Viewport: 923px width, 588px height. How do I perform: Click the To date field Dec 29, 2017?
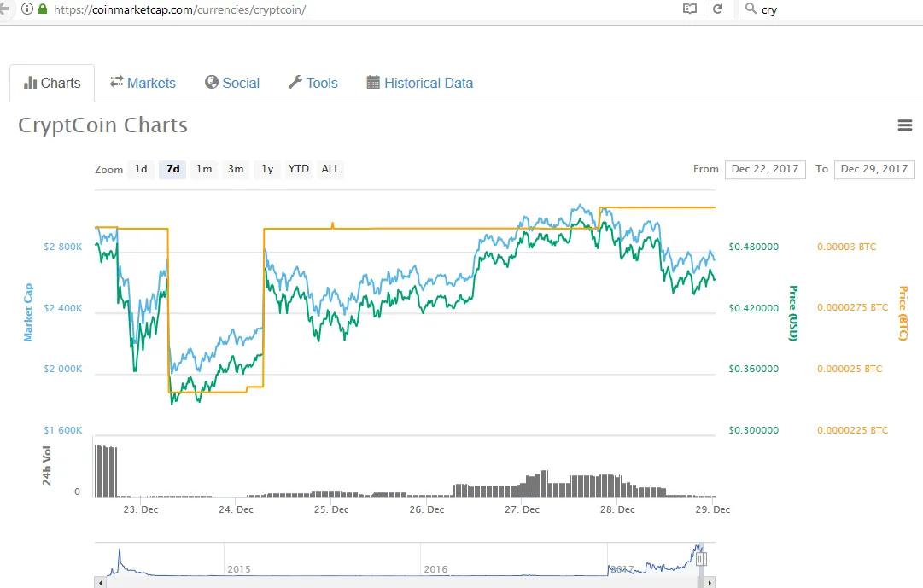[x=874, y=169]
